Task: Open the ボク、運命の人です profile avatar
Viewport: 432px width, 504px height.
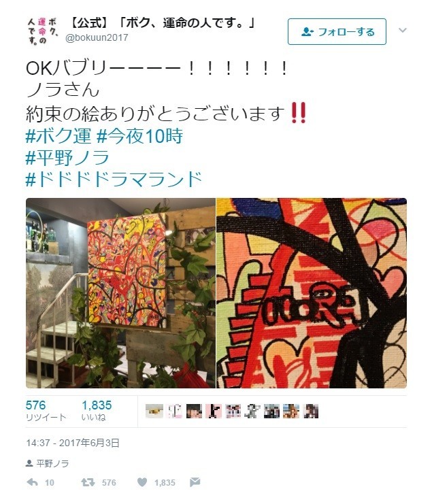Action: tap(42, 31)
